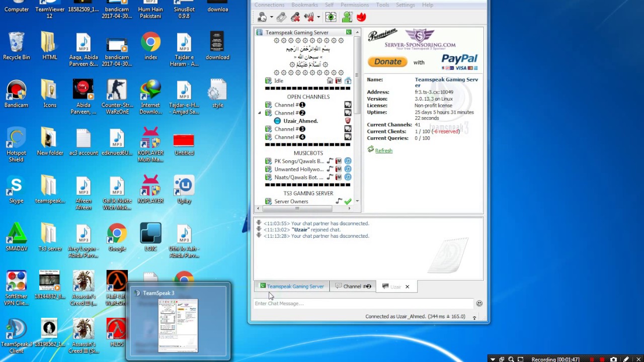Screen dimensions: 644x362
Task: Open the contacts manager toolbar icon
Action: (x=347, y=17)
